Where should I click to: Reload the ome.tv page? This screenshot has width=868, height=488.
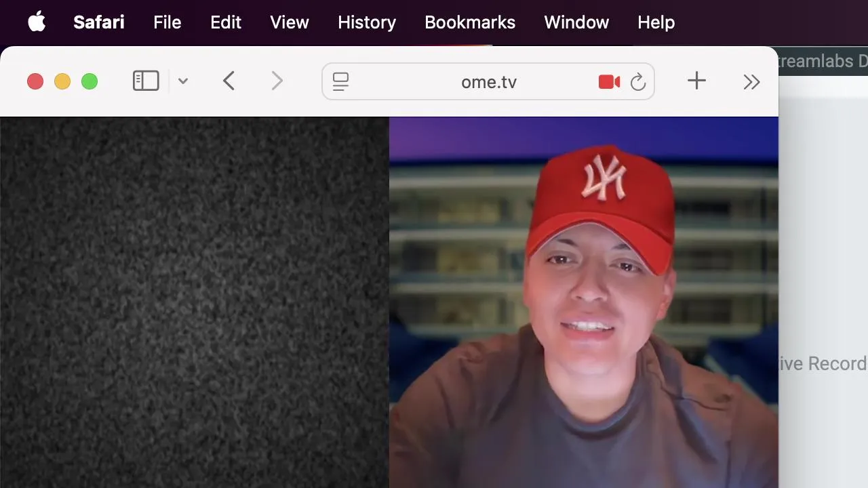pos(637,82)
